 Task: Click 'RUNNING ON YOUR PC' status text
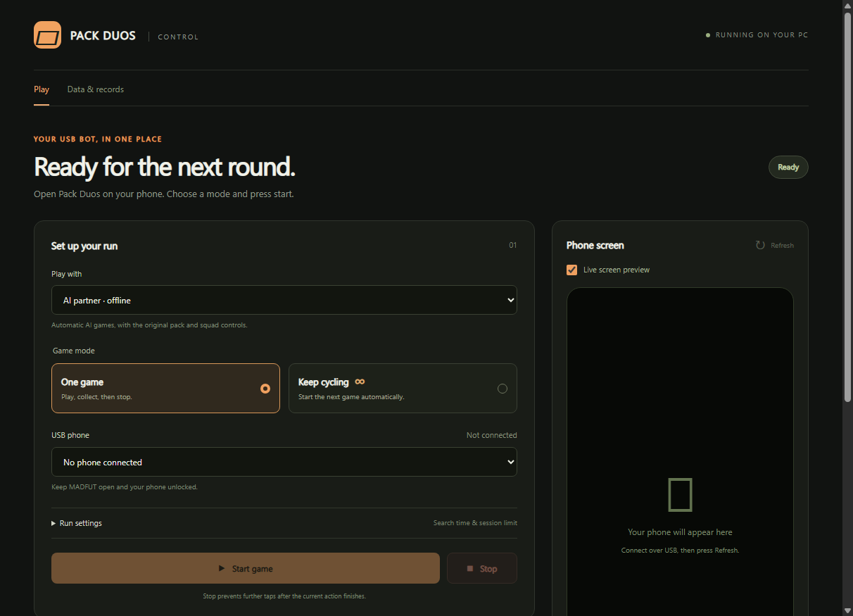[x=762, y=35]
